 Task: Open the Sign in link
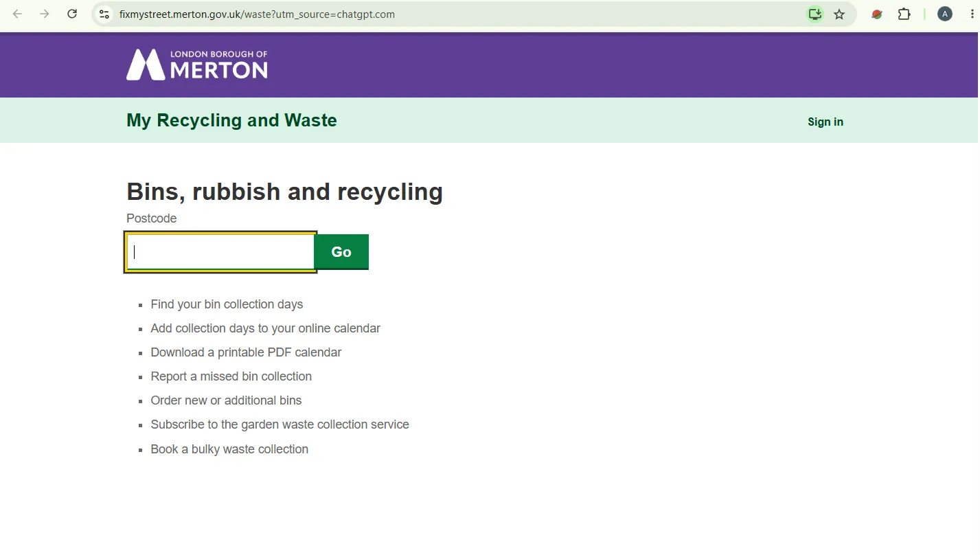click(x=825, y=122)
